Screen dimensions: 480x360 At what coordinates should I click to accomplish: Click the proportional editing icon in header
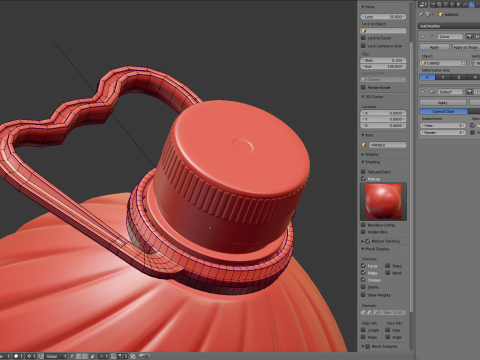tap(102, 356)
